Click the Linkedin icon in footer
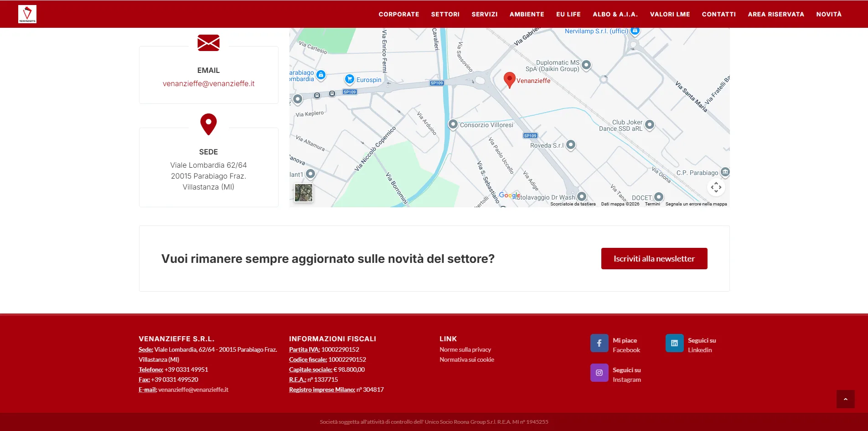Viewport: 868px width, 431px height. (x=674, y=343)
